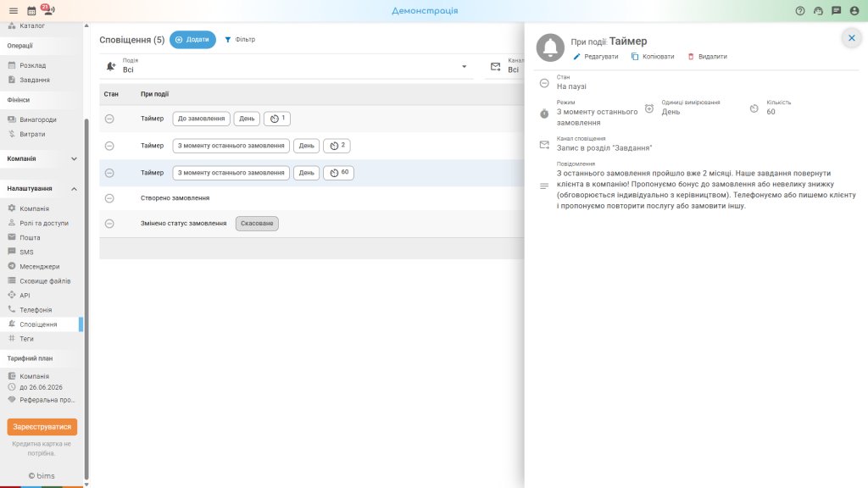Open the calendar icon in top bar

tap(31, 10)
